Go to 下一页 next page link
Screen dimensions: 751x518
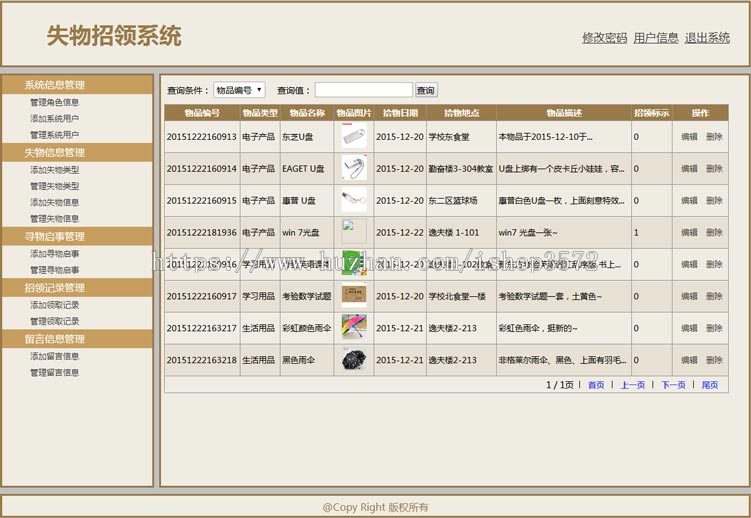click(673, 385)
